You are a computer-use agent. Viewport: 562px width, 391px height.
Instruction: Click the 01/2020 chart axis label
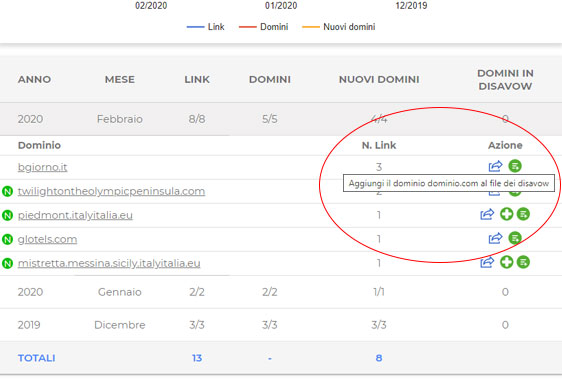281,6
